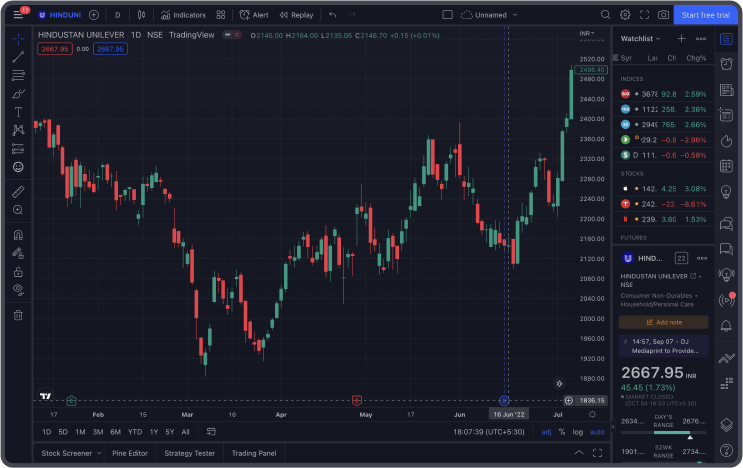
Task: Open the main hamburger menu
Action: coord(18,15)
